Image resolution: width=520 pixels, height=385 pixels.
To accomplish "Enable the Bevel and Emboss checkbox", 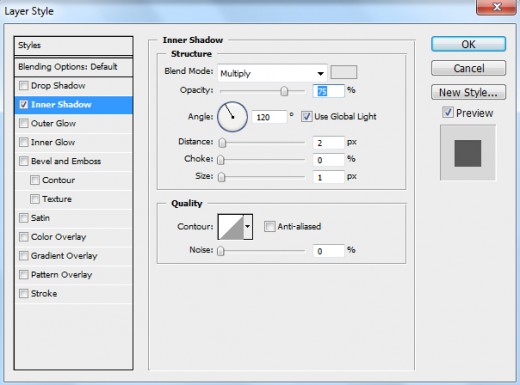I will [x=24, y=161].
